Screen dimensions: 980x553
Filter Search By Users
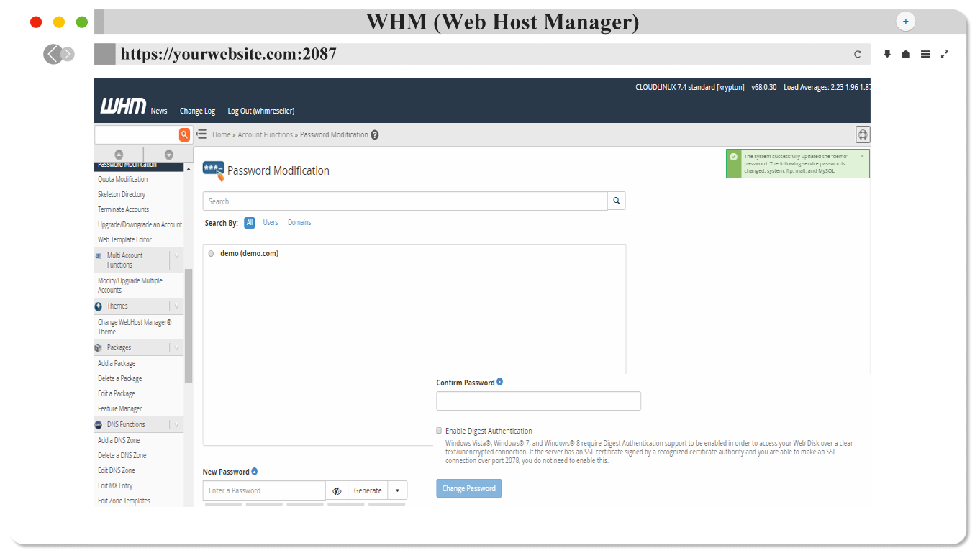click(x=271, y=223)
